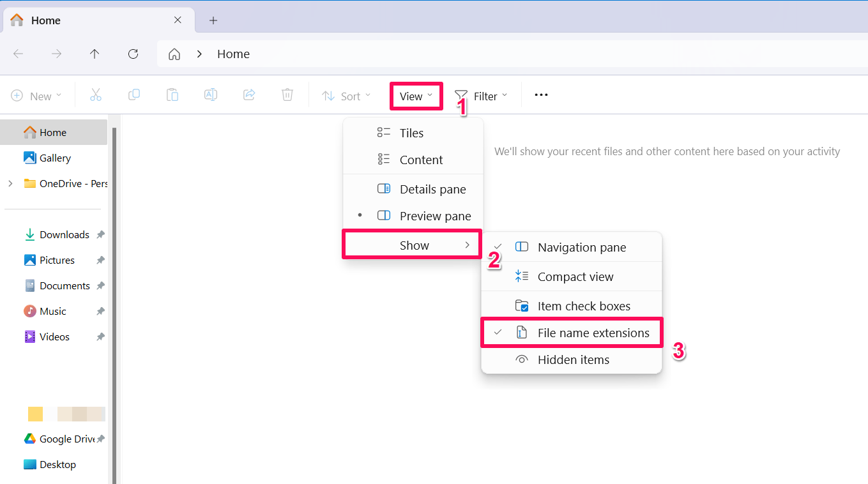This screenshot has height=484, width=868.
Task: Toggle Navigation pane visibility
Action: point(572,247)
